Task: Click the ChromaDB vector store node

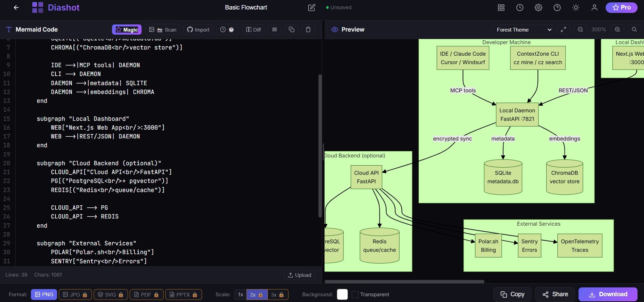Action: pyautogui.click(x=565, y=177)
